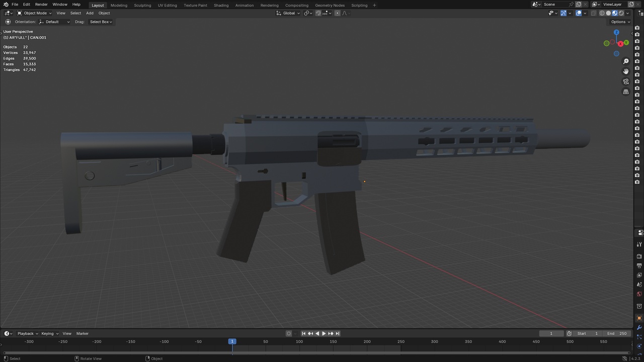Open the timeline Playback dropdown
Image resolution: width=644 pixels, height=362 pixels.
pos(28,333)
